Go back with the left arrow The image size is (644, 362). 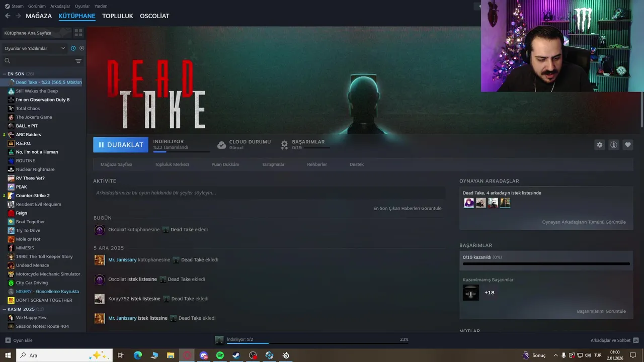pos(8,16)
